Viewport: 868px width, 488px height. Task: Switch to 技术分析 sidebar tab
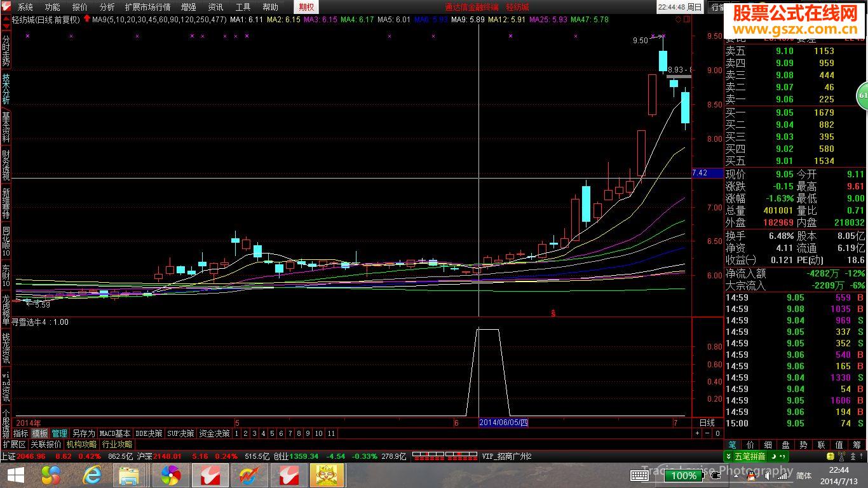[x=6, y=89]
